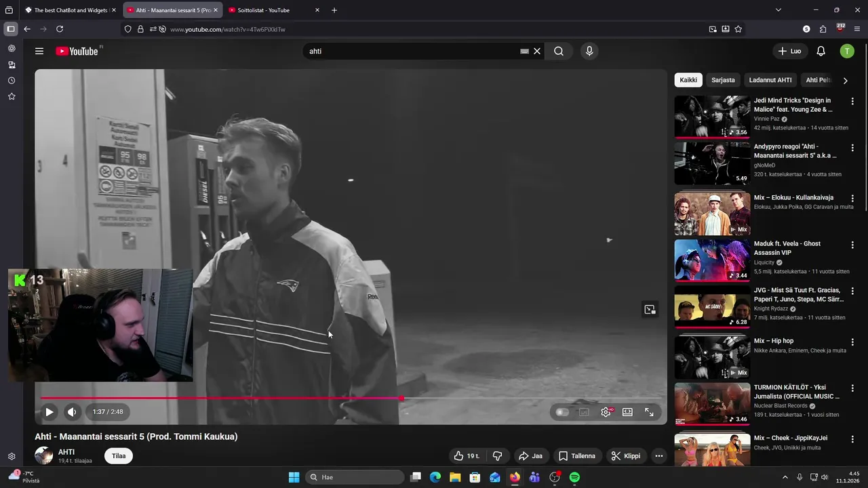Open the player settings gear menu
Viewport: 868px width, 488px height.
pyautogui.click(x=606, y=412)
